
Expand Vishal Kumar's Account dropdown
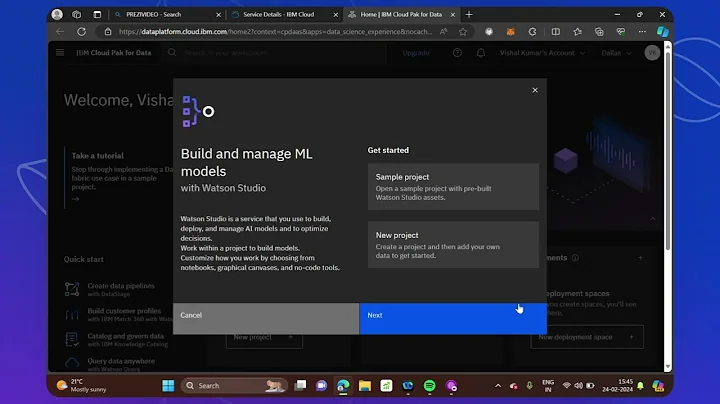point(542,53)
